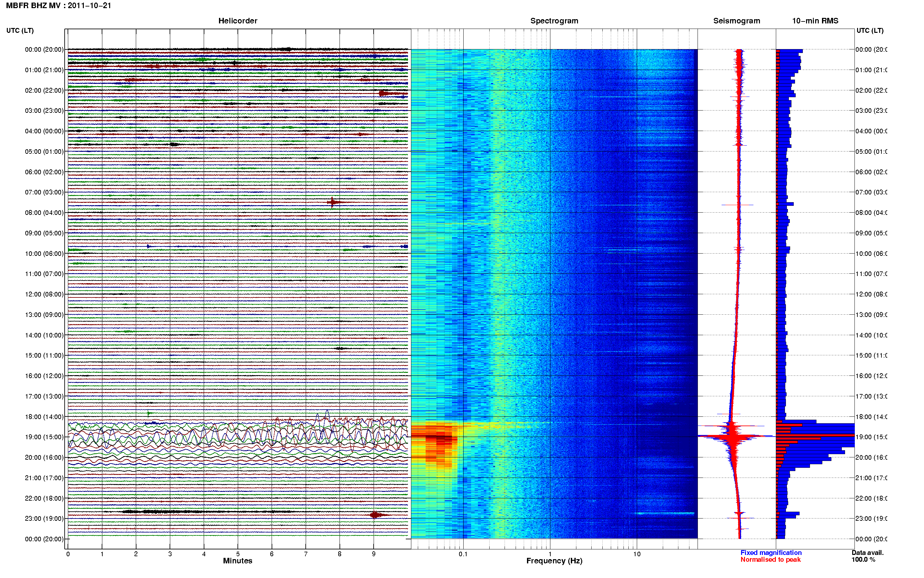Screen dimensions: 924x578
Task: Click the 'Seismogram' panel heading
Action: coord(737,21)
